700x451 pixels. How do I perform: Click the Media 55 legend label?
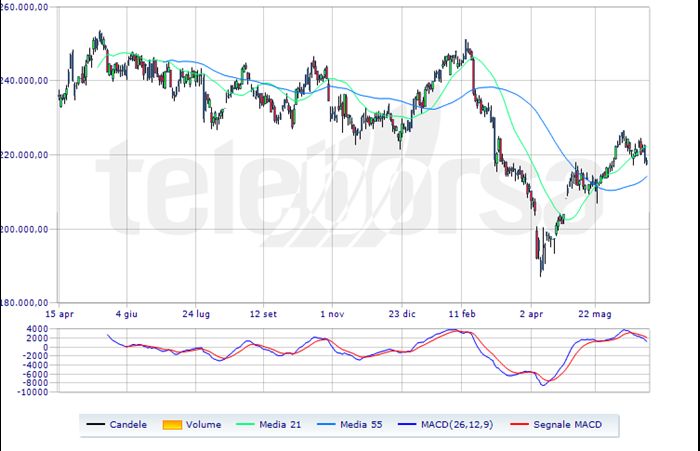pos(361,425)
